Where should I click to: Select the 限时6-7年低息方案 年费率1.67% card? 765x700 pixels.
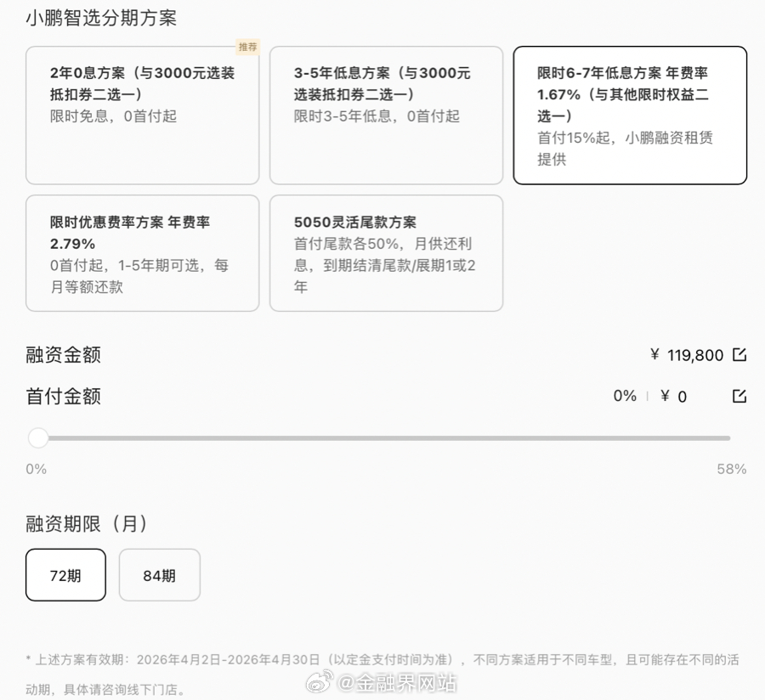(630, 116)
